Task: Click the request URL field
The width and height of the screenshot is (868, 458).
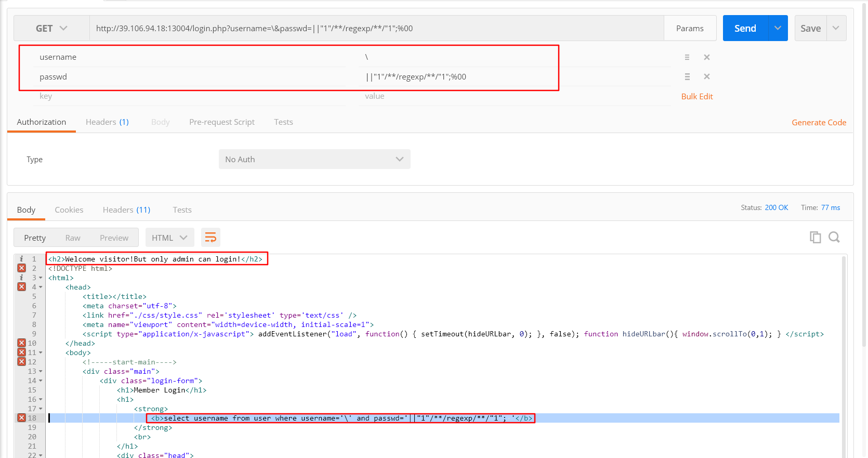Action: [377, 28]
